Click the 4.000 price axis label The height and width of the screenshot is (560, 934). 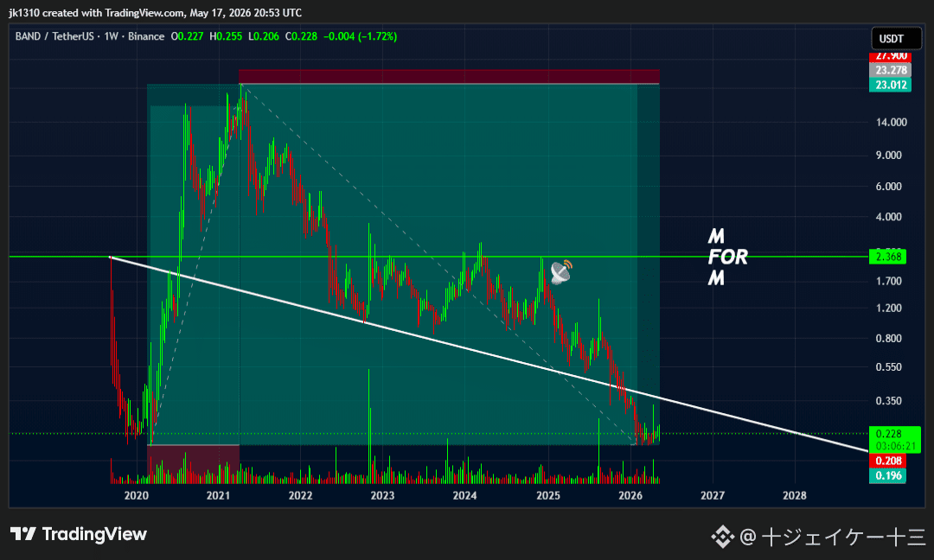889,217
